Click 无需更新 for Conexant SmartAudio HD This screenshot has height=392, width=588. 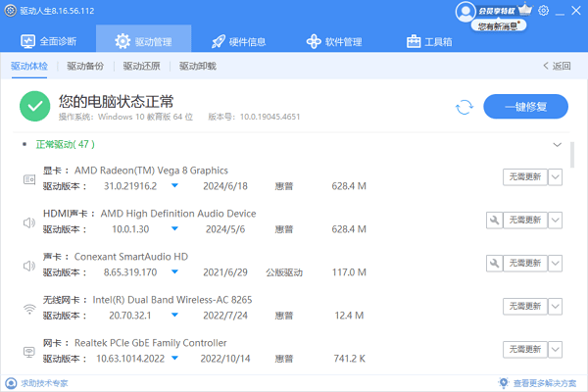(525, 264)
